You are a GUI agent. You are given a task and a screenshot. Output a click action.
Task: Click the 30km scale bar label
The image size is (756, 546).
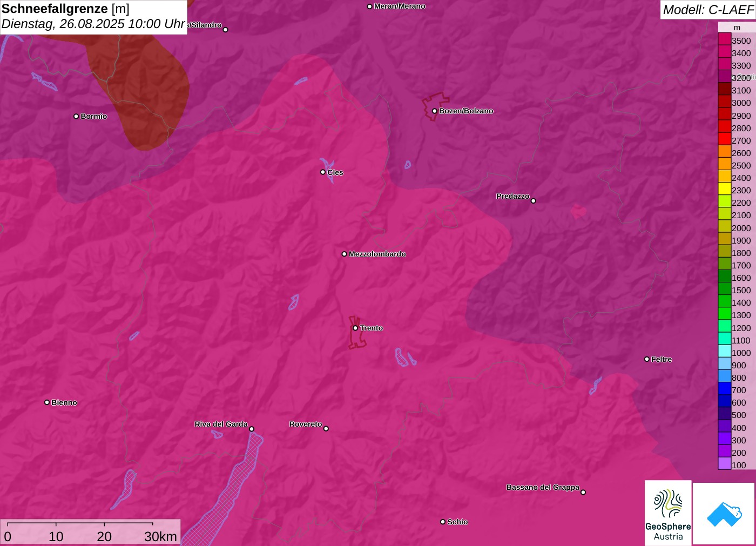[160, 536]
